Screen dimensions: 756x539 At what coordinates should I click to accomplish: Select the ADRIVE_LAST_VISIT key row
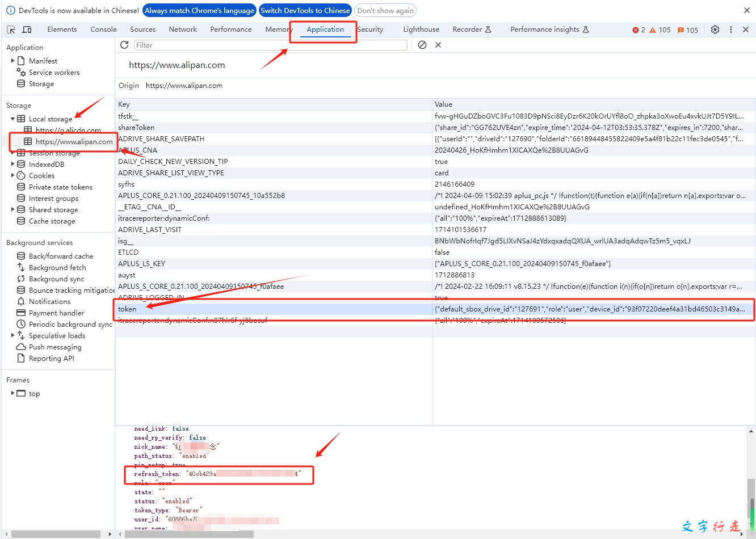(435, 229)
